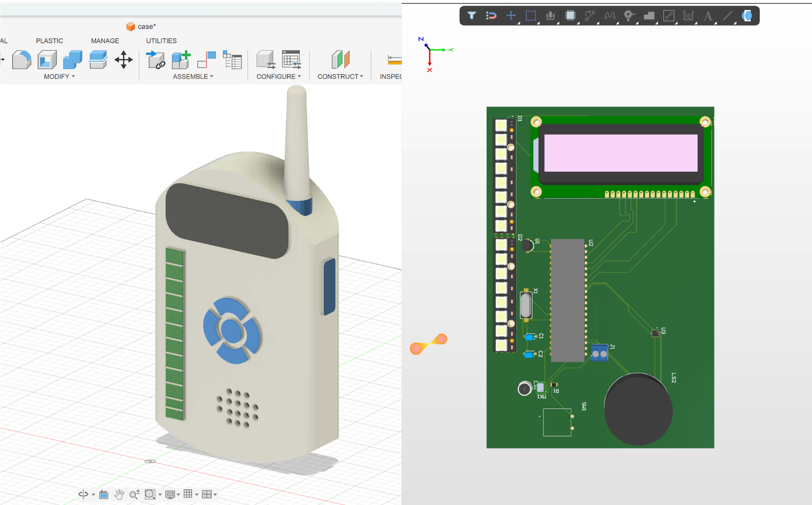Select the Fillet tool in Modify
812x505 pixels.
[21, 60]
